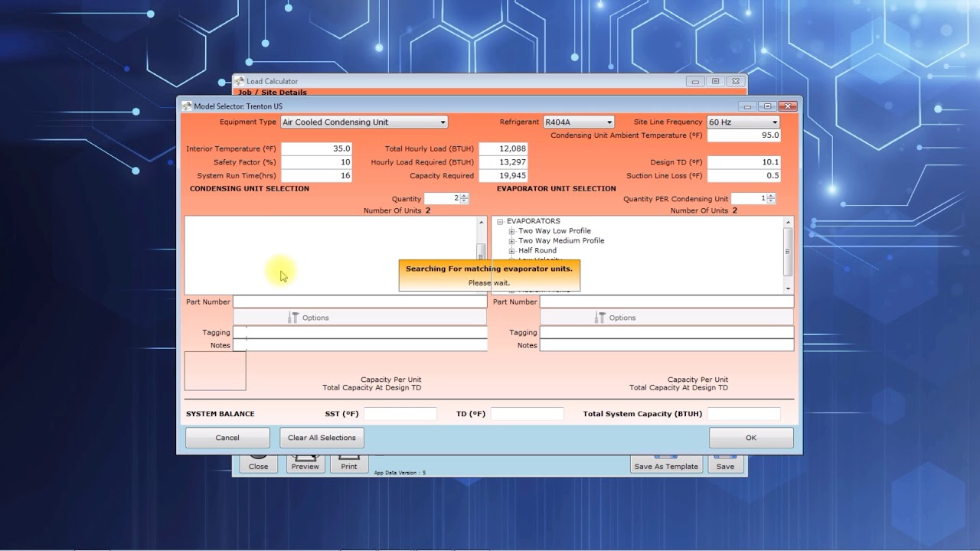Click the evaporator Notes field
Viewport: 980px width, 551px height.
[667, 346]
